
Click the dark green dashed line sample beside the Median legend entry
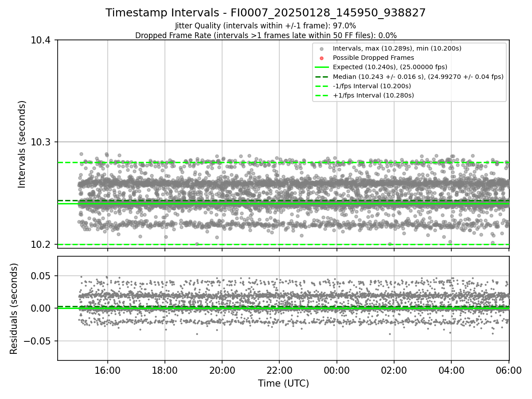click(x=322, y=77)
